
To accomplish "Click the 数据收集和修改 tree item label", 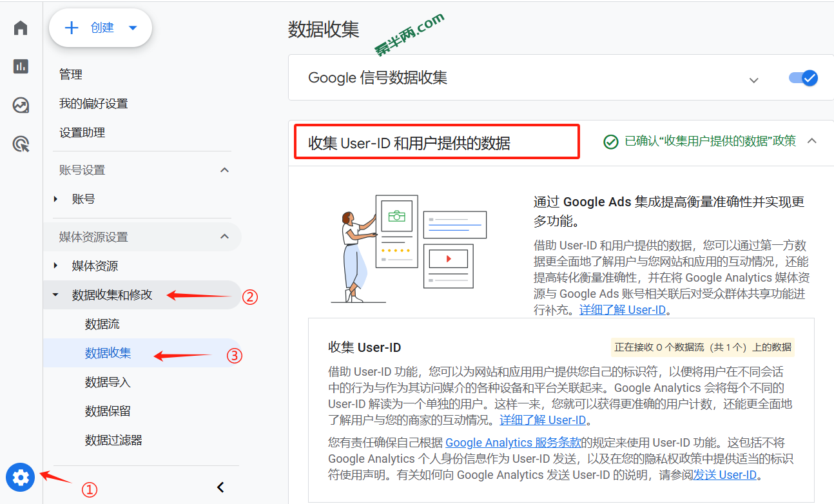I will click(x=112, y=295).
